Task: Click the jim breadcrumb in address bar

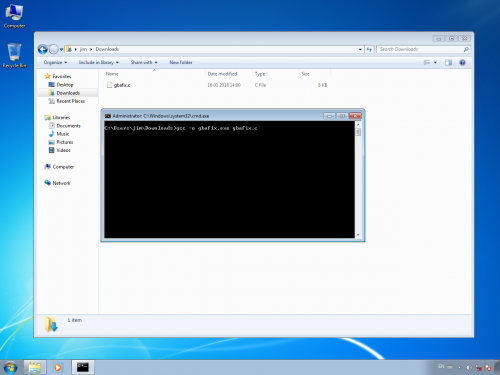Action: point(83,49)
